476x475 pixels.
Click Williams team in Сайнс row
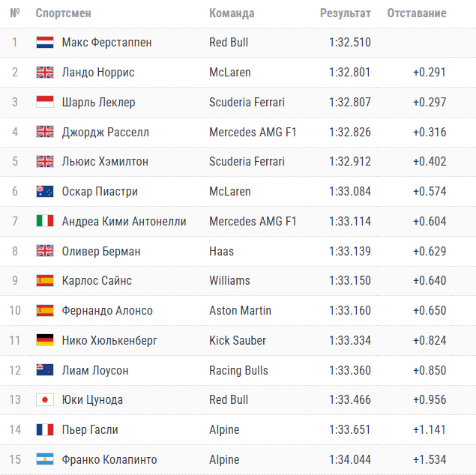(x=229, y=281)
